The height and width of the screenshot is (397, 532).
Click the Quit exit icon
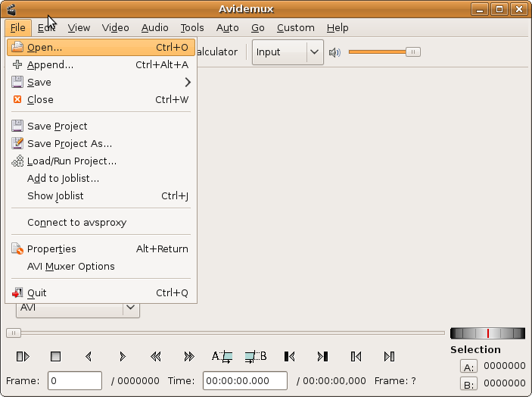[17, 292]
